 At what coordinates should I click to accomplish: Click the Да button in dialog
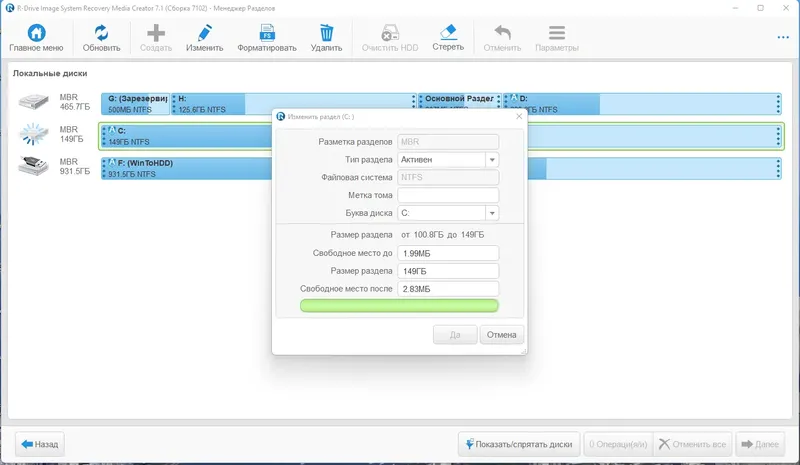[455, 335]
